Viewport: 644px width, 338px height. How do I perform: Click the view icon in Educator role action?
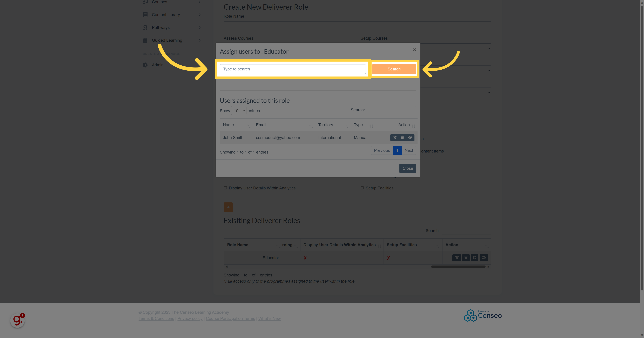483,257
